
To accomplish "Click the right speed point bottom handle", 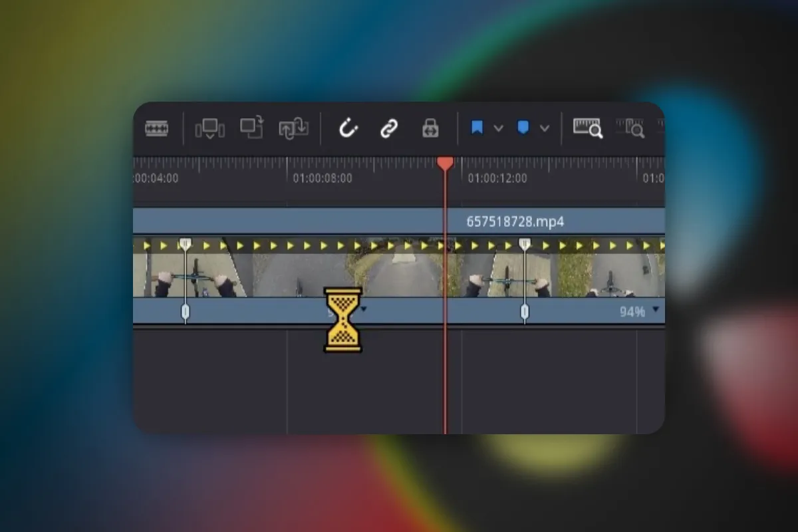I will click(x=525, y=311).
